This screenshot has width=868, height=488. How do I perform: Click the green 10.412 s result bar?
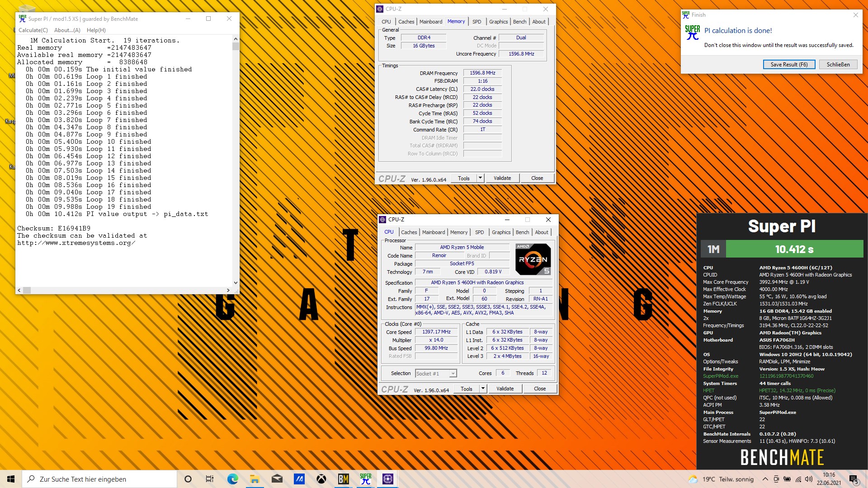(794, 249)
